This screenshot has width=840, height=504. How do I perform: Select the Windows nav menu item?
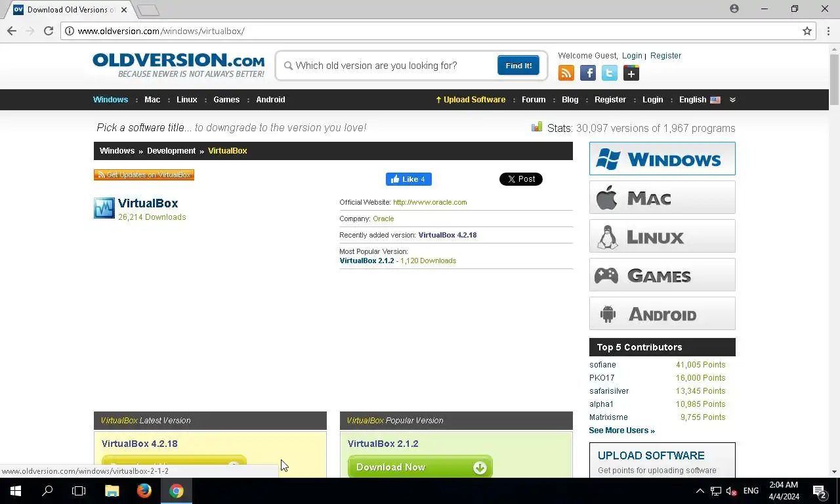click(x=110, y=100)
